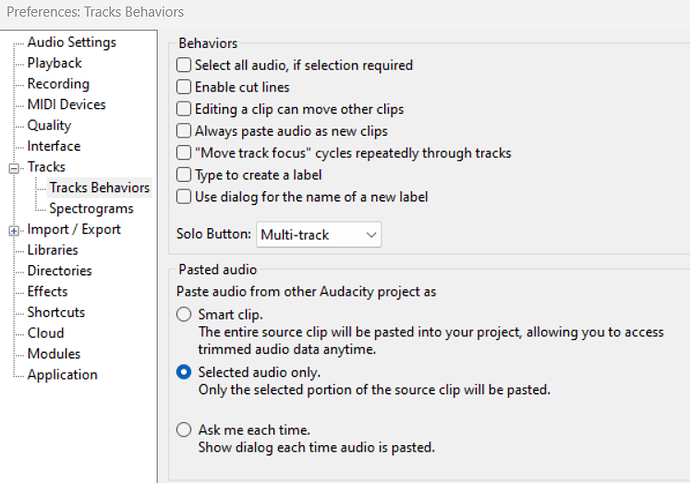
Task: Check the Enable cut lines box
Action: tap(184, 87)
